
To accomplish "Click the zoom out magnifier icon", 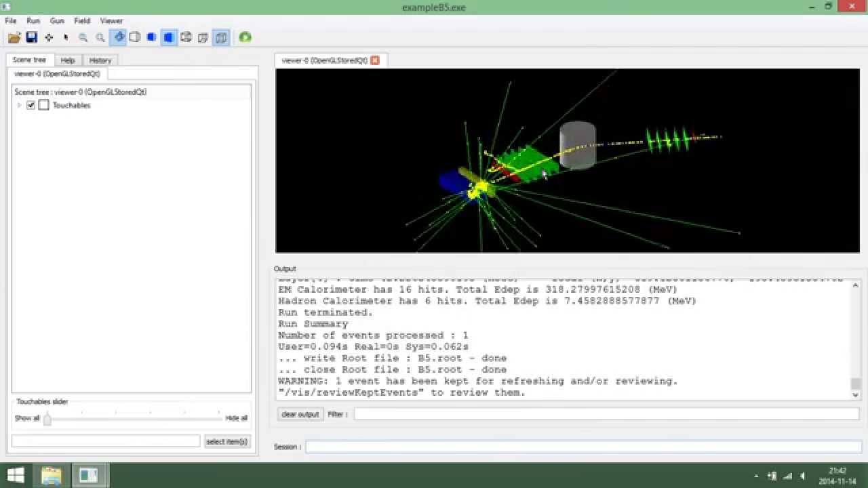I will 83,37.
